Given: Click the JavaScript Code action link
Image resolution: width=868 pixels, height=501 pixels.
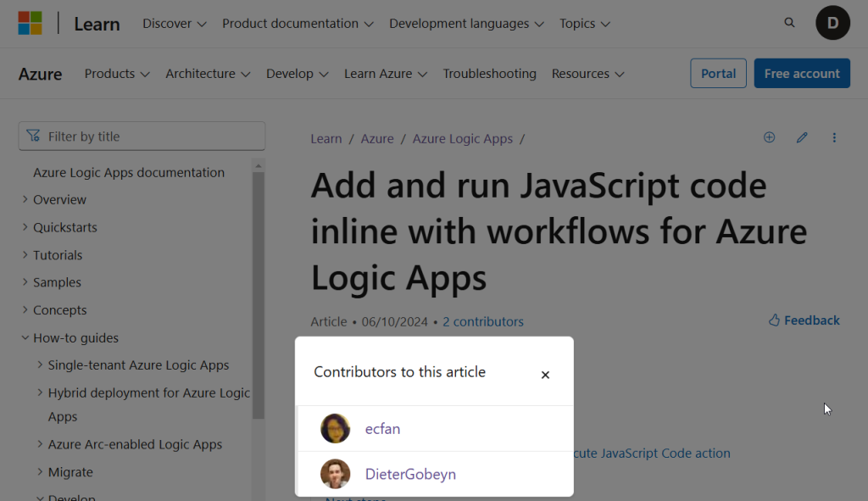Looking at the screenshot, I should click(x=652, y=453).
